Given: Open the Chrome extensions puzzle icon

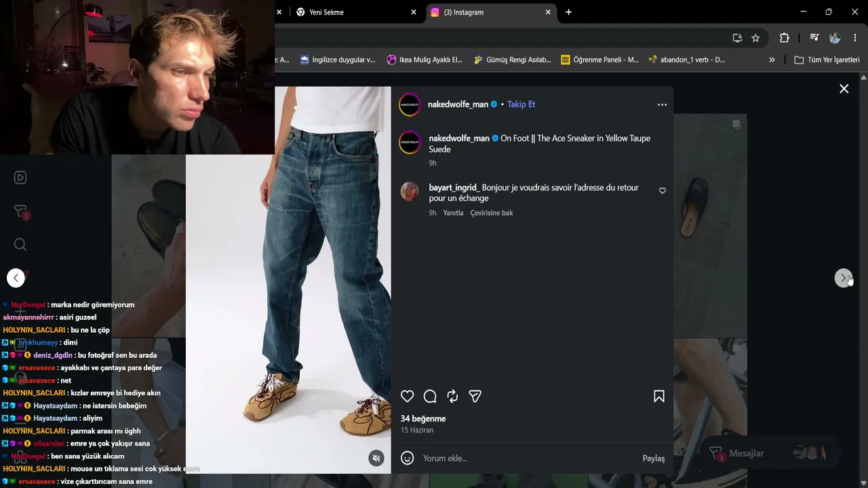Looking at the screenshot, I should click(785, 38).
